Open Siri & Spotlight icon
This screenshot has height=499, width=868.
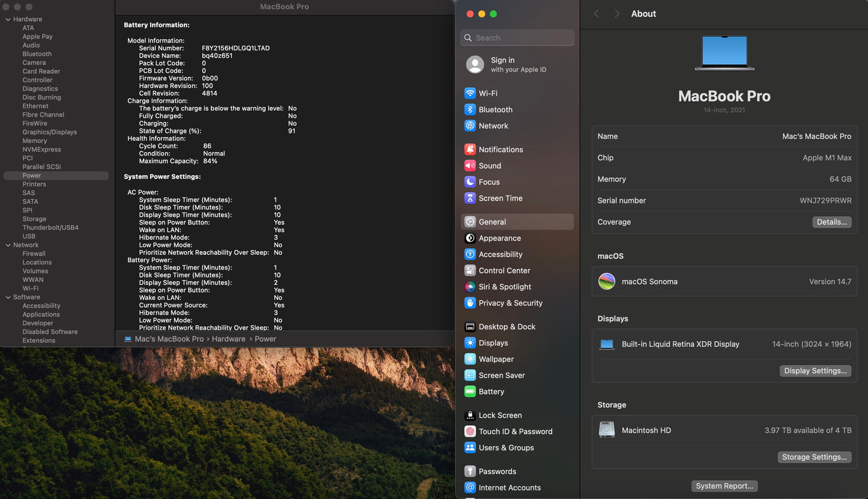[x=470, y=287]
